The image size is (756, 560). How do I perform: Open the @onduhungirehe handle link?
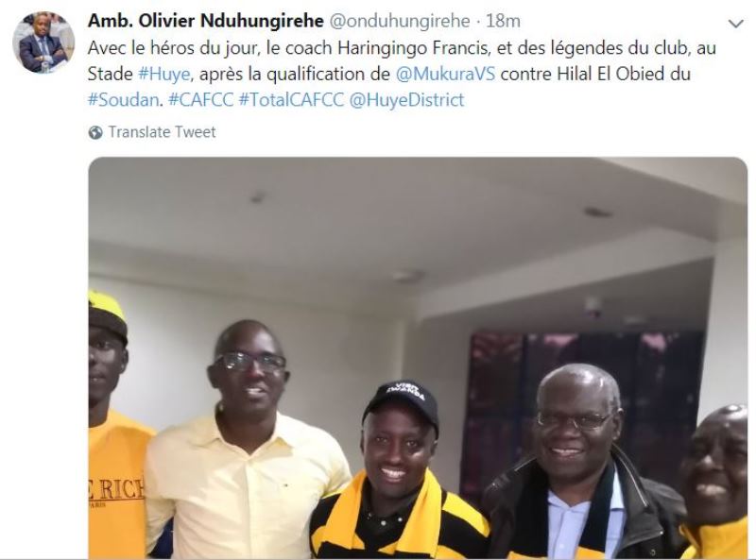[x=399, y=21]
